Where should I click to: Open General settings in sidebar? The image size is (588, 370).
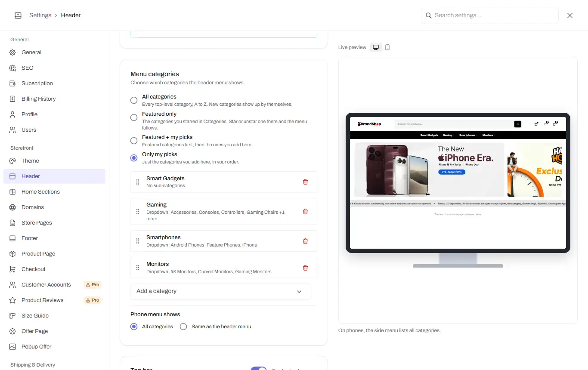tap(54, 52)
